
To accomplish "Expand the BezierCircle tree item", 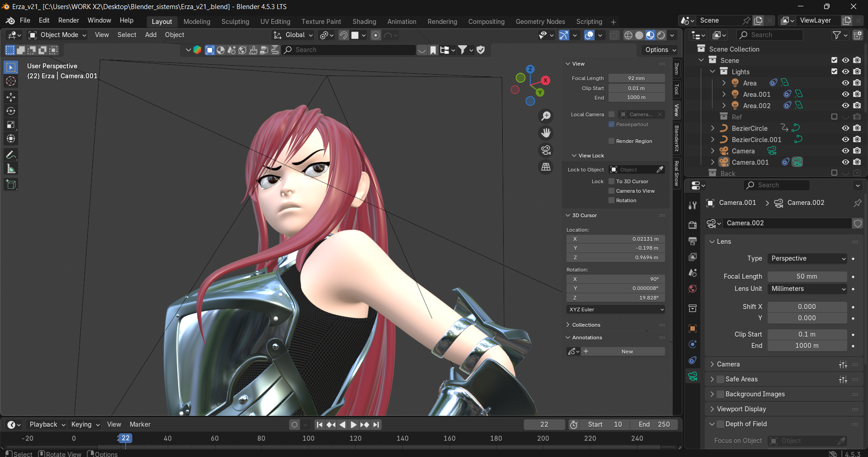I will (713, 128).
